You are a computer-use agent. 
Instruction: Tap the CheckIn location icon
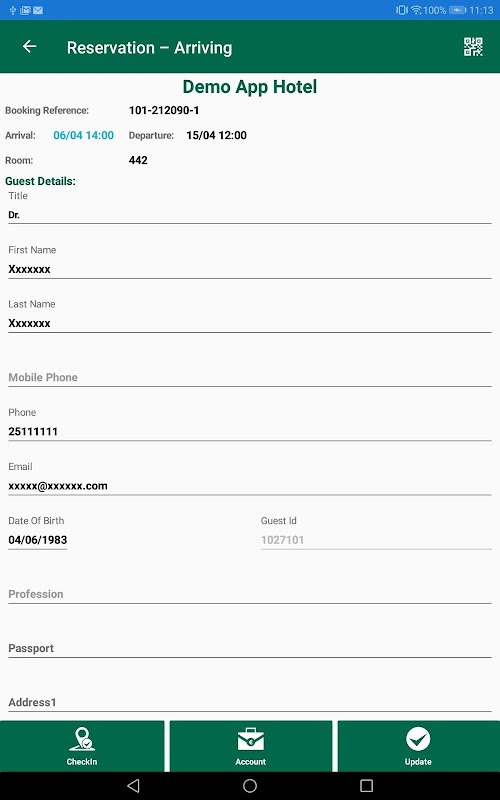click(x=82, y=739)
